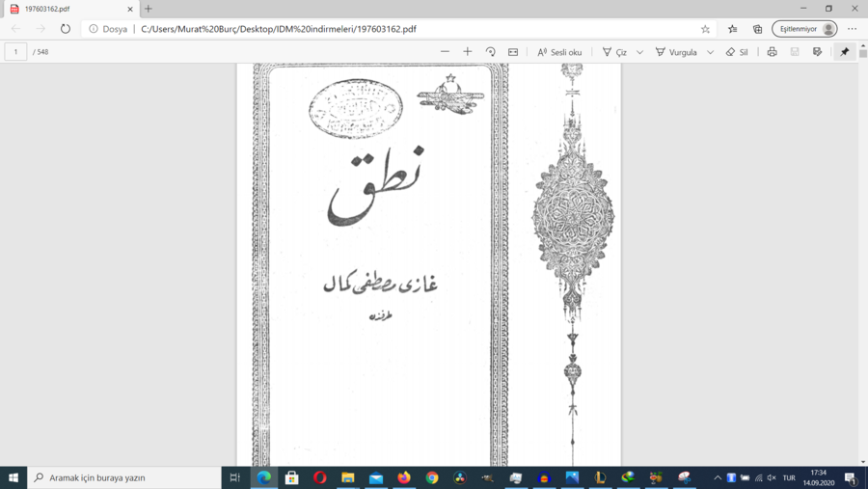Open File Explorer from taskbar
The width and height of the screenshot is (868, 489).
click(347, 477)
